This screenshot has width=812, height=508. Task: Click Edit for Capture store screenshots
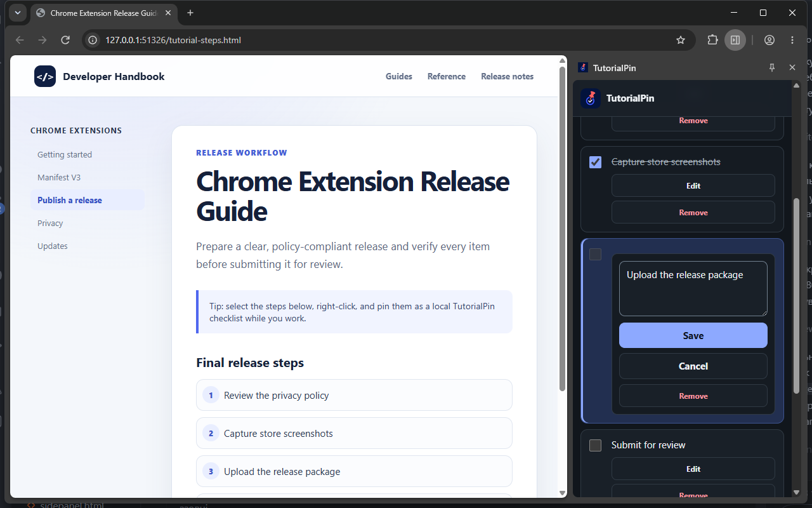coord(693,185)
